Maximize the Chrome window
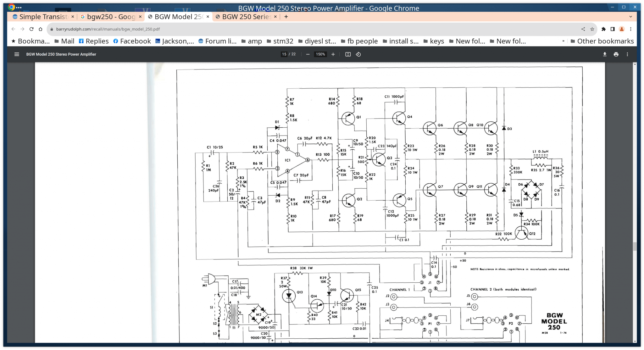The image size is (644, 350). tap(624, 7)
